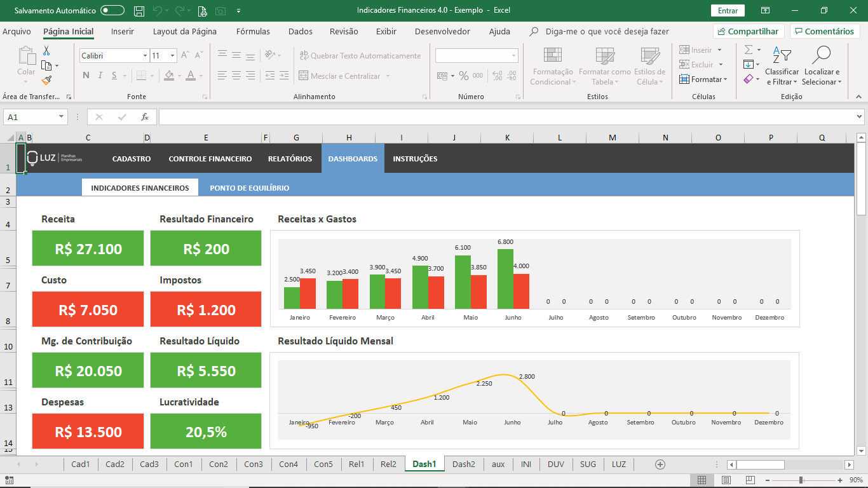Click inside the formula bar field
This screenshot has width=868, height=488.
(508, 117)
